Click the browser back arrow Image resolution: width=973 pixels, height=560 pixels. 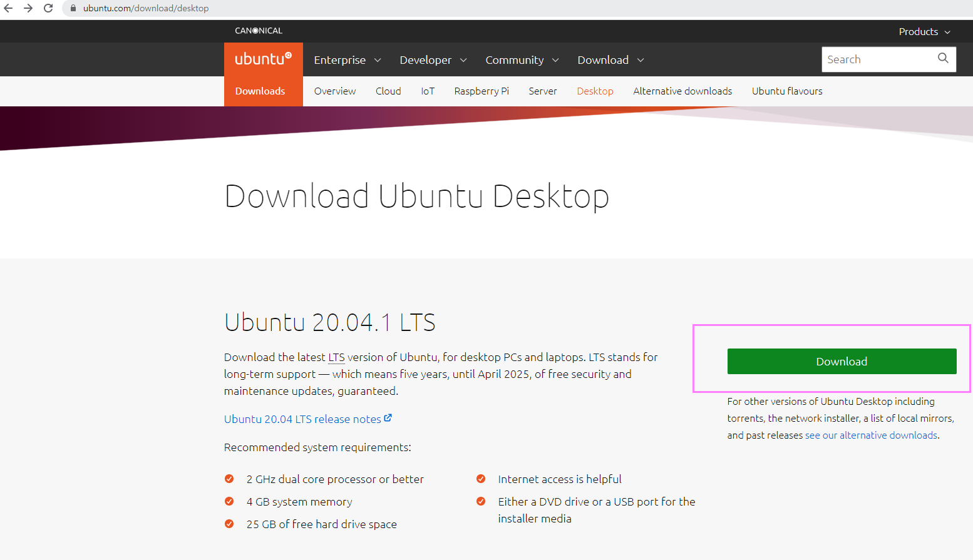(8, 8)
